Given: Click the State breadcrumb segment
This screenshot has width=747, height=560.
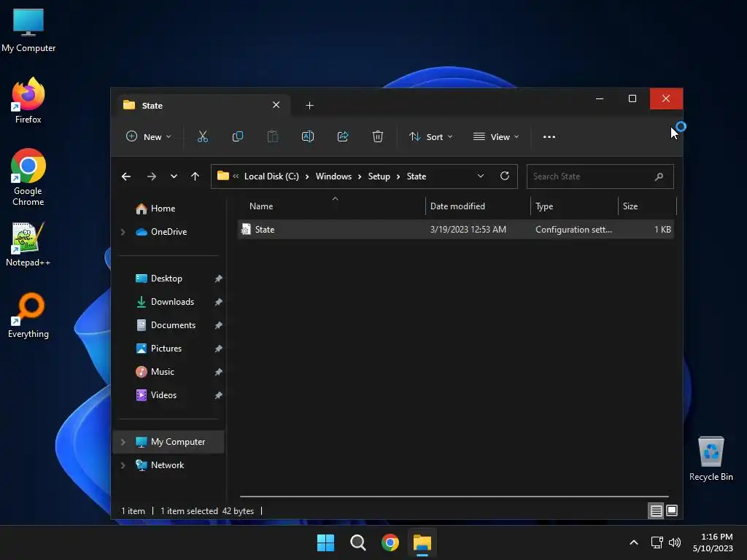Looking at the screenshot, I should click(417, 176).
